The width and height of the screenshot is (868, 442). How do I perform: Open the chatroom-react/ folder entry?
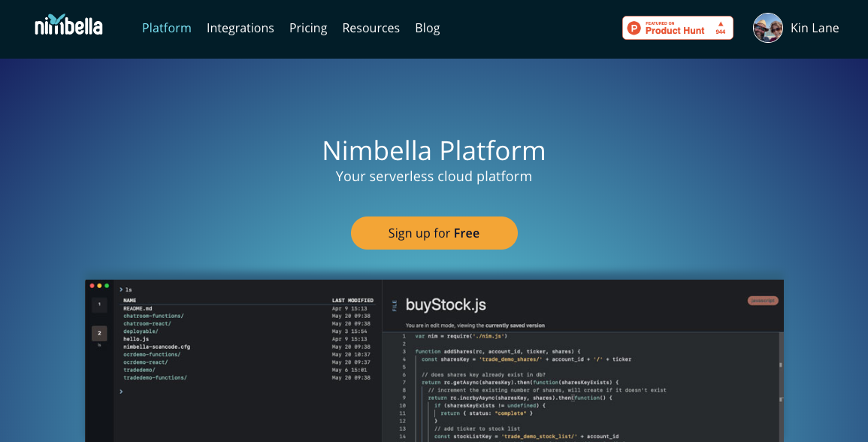coord(147,324)
